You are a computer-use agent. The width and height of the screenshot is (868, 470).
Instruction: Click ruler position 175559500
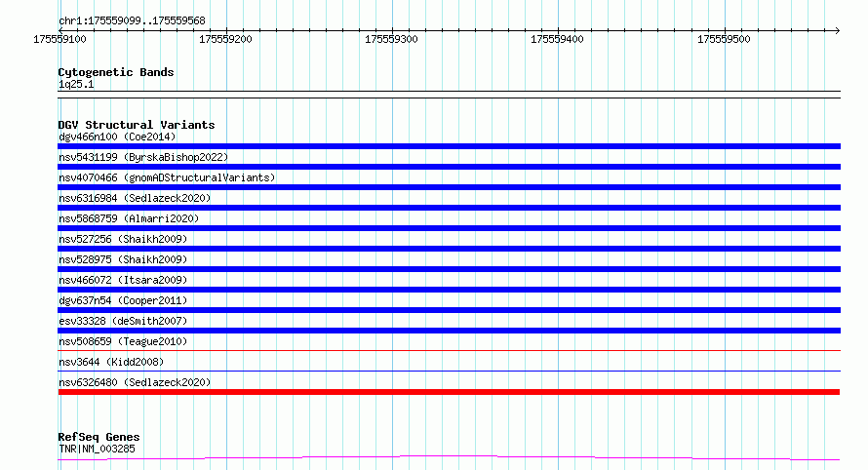click(724, 39)
